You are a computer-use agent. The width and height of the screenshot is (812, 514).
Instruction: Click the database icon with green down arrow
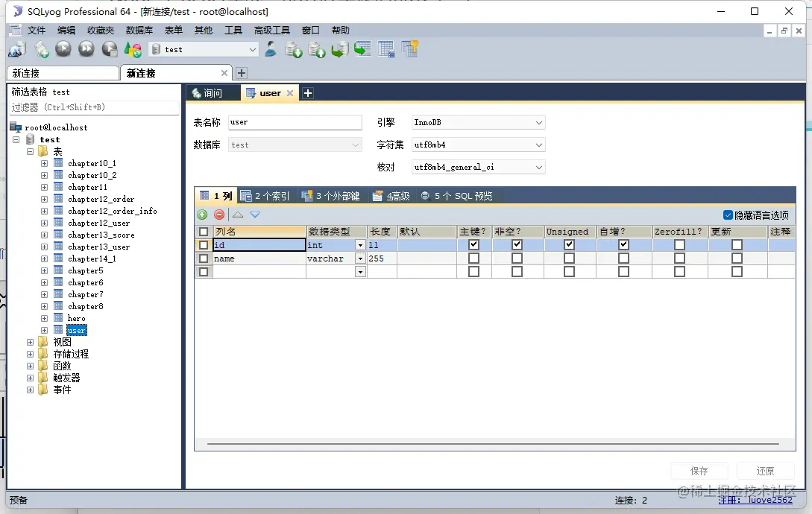[x=293, y=49]
